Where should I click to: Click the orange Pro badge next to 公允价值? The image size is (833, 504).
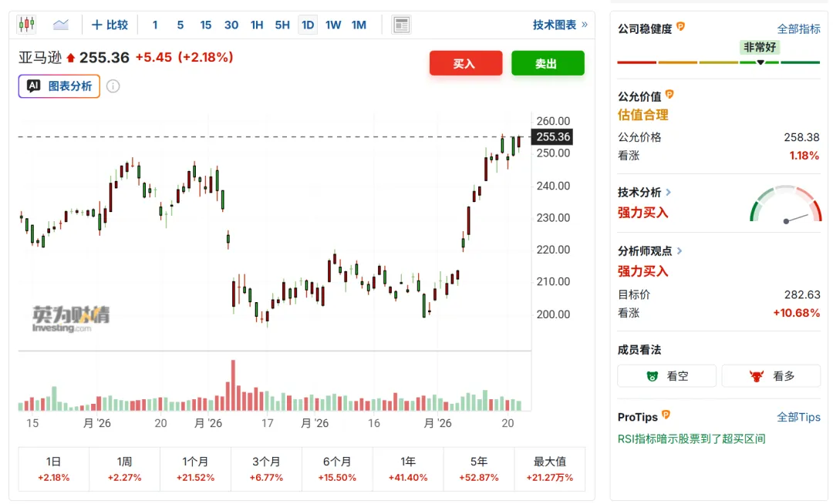coord(669,95)
